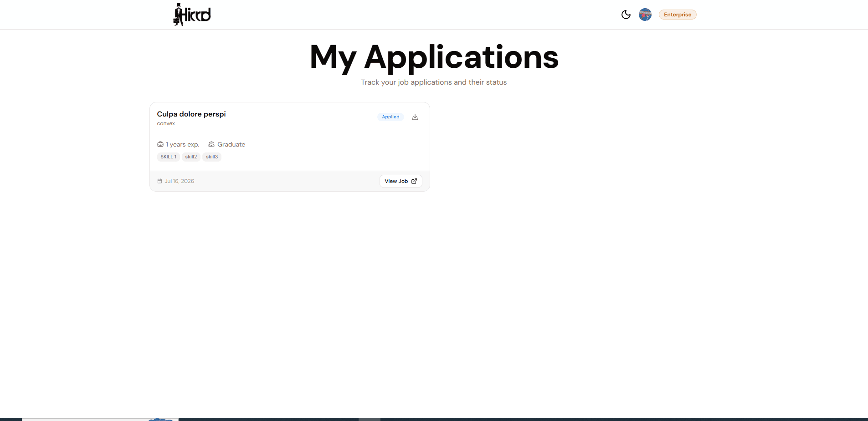Open the user profile avatar
868x421 pixels.
(645, 15)
